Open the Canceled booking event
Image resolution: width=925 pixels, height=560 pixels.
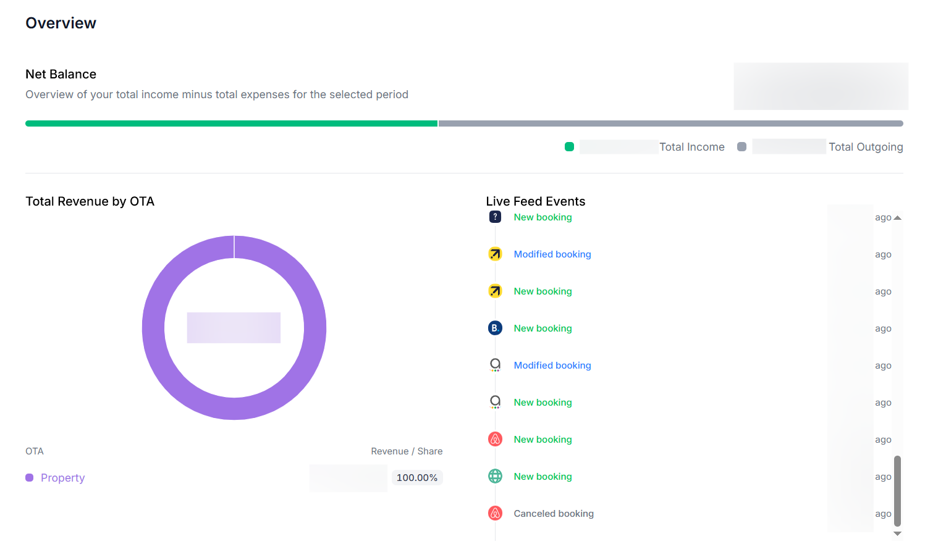(x=553, y=514)
